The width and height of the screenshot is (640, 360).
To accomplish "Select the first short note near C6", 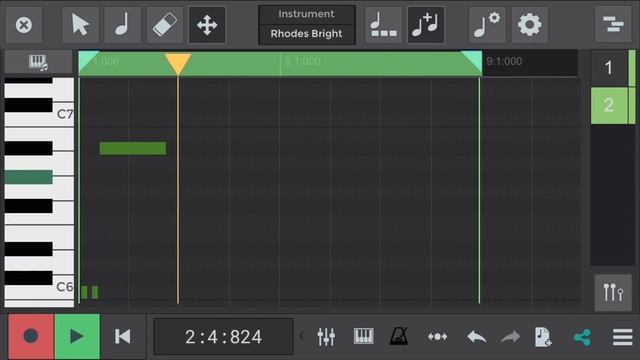I will coord(84,292).
